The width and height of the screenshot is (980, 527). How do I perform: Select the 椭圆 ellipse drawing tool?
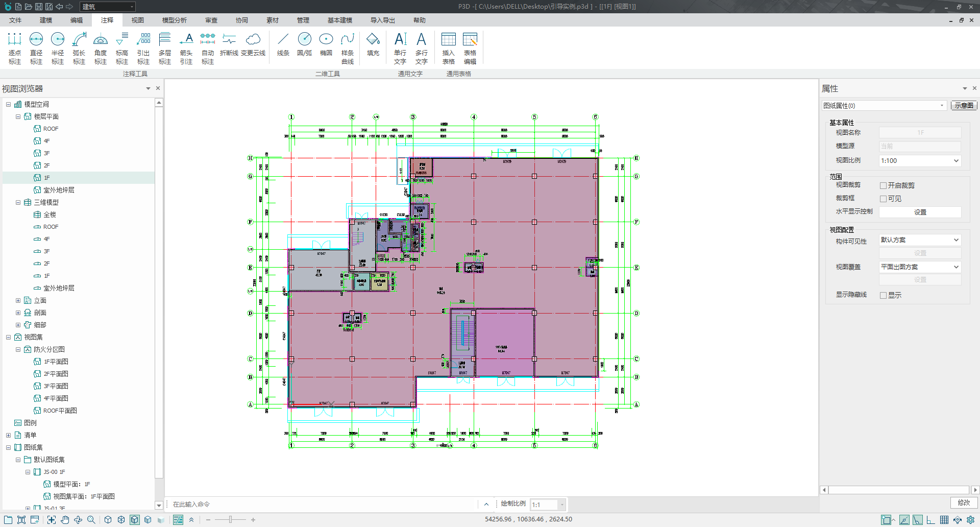click(x=326, y=45)
